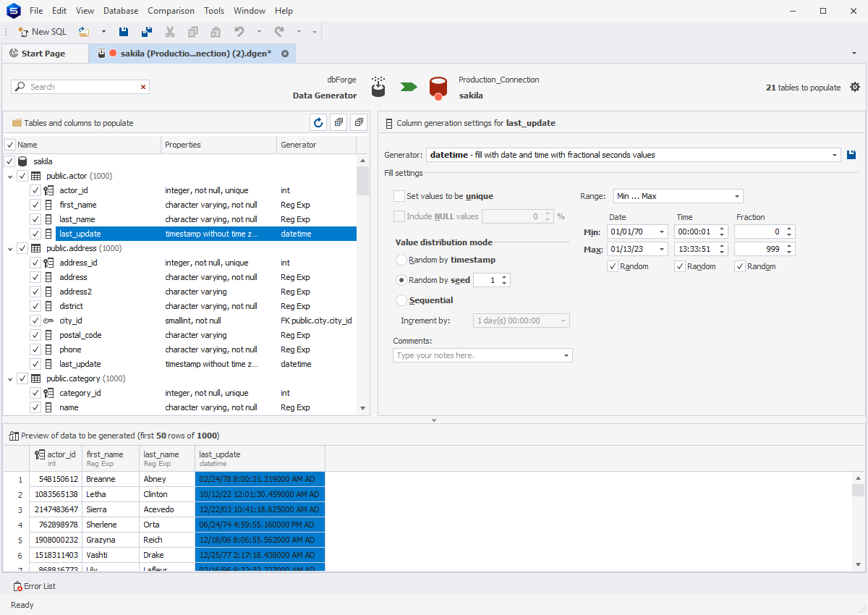Collapse the settings pane with bottom chevron
The image size is (868, 615).
tap(434, 420)
